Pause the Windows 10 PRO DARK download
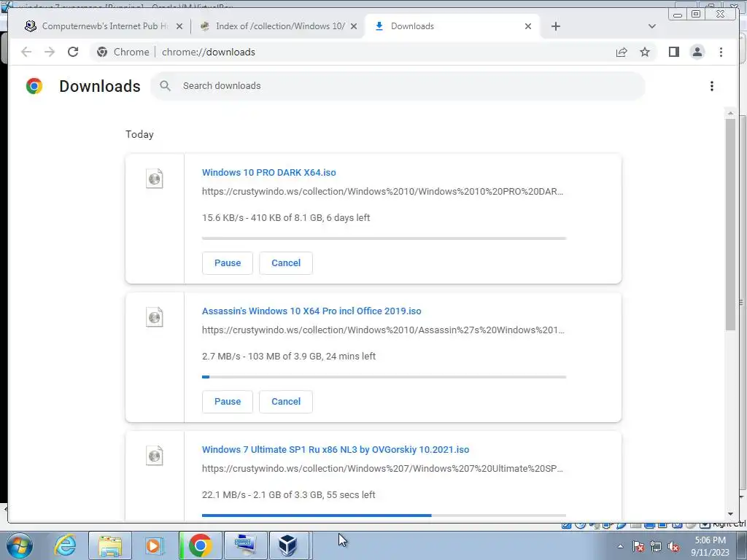The image size is (747, 560). click(x=228, y=262)
